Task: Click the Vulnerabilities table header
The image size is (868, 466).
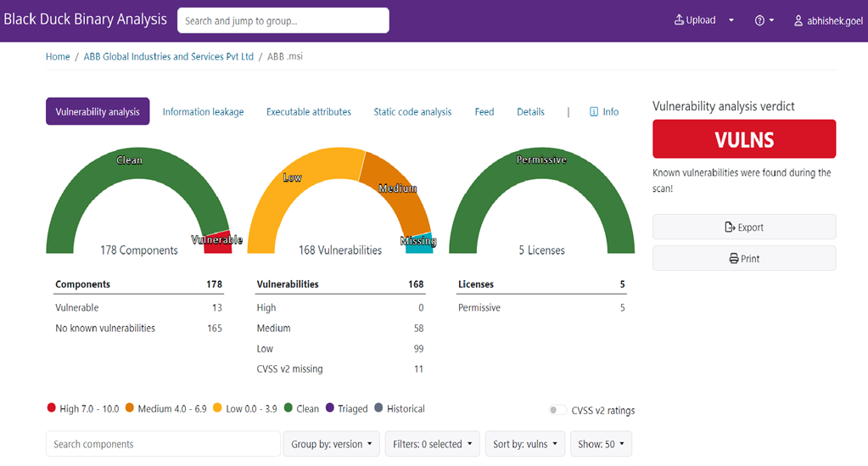Action: coord(340,284)
